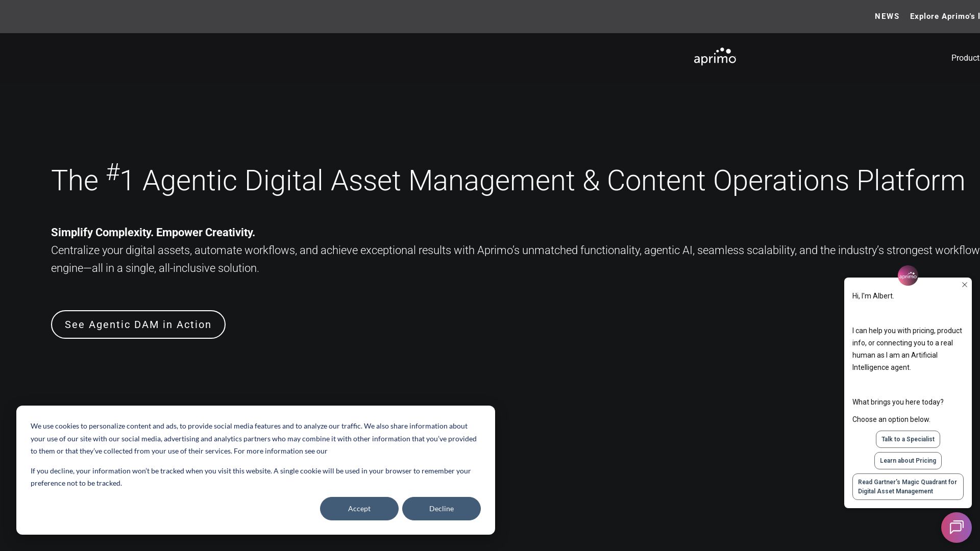Click the Aprimo logo in the header

point(715,57)
